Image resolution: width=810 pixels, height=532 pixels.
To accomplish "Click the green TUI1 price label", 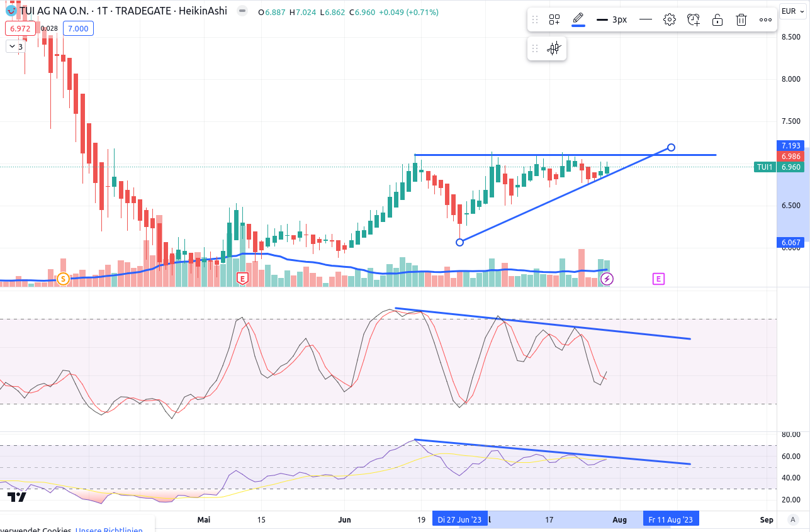I will [765, 167].
